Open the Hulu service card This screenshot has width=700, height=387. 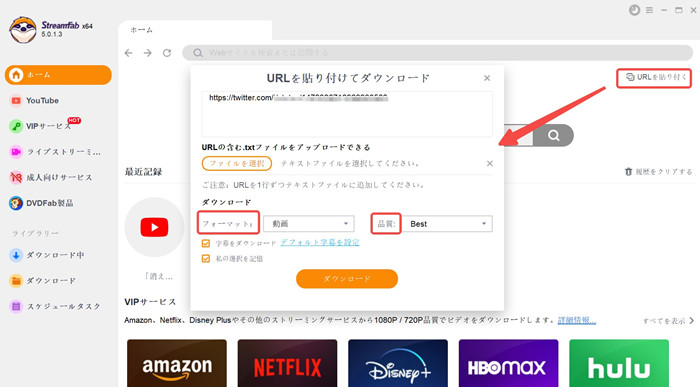coord(619,363)
